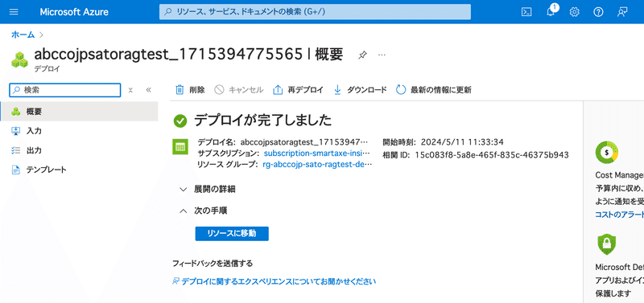
Task: Click the デプロイが完了しました heading
Action: (x=262, y=120)
